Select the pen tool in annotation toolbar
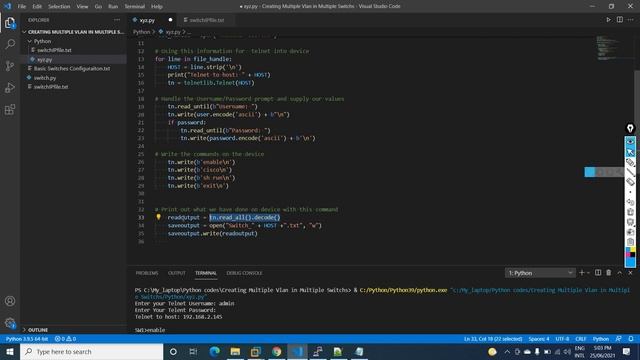This screenshot has width=640, height=360. click(x=630, y=162)
